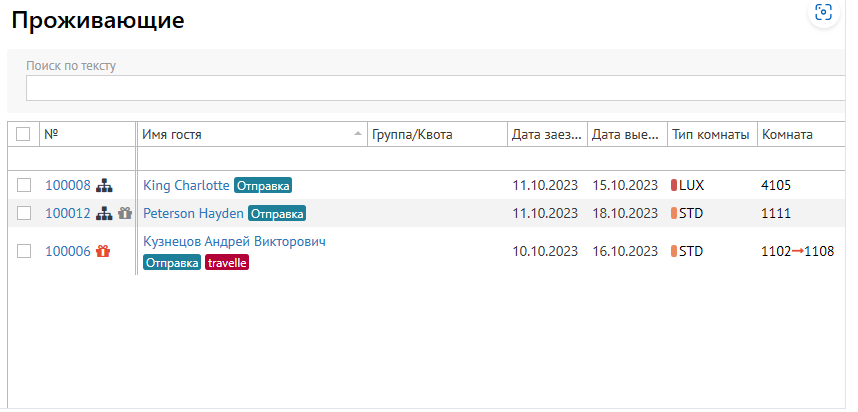Click the gray gift icon for booking 100012
The height and width of the screenshot is (412, 858).
click(124, 213)
